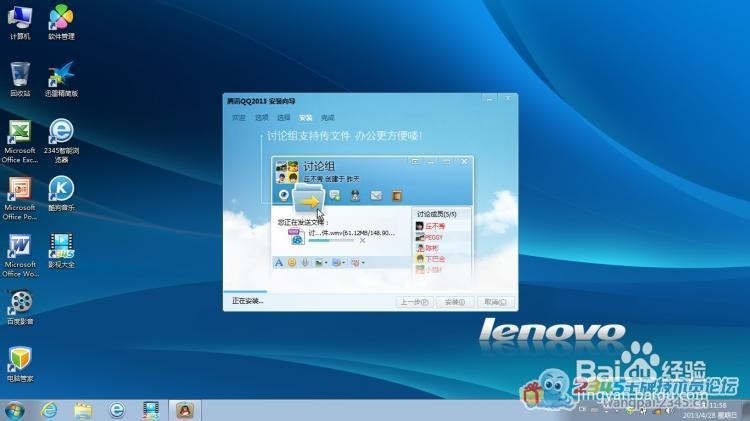Launch 酷狗音乐 from the desktop
The width and height of the screenshot is (750, 421).
coord(61,194)
